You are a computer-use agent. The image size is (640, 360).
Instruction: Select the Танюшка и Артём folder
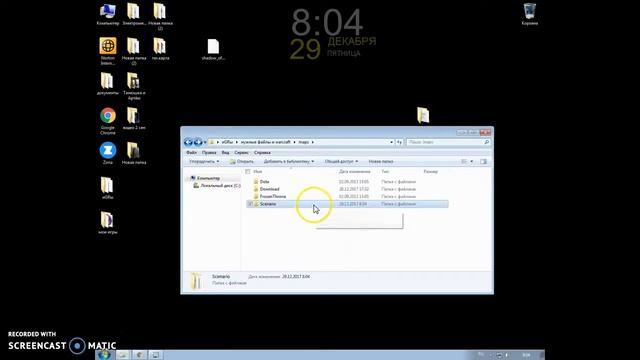click(x=134, y=86)
